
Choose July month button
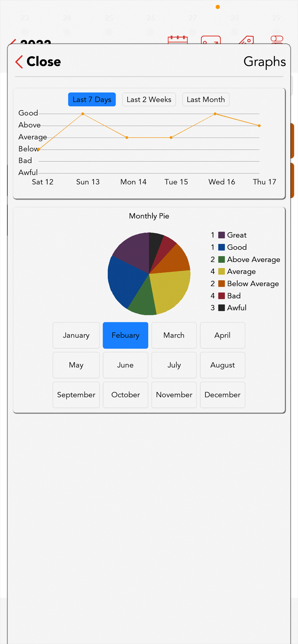click(x=174, y=365)
